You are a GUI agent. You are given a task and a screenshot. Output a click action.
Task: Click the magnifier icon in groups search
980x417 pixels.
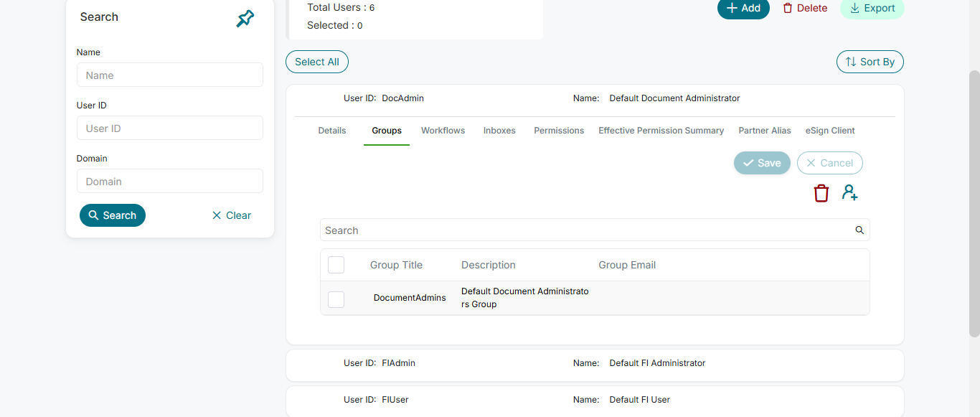(859, 230)
